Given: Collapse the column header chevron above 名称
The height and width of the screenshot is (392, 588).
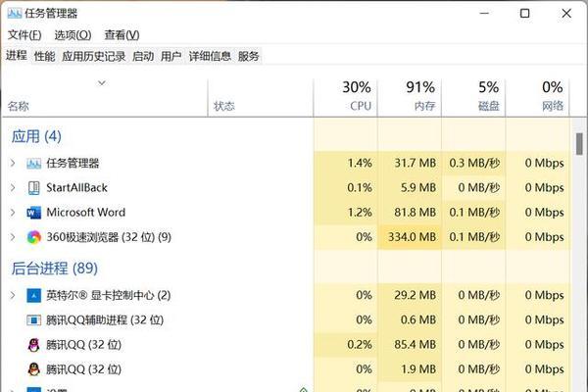Looking at the screenshot, I should [101, 83].
